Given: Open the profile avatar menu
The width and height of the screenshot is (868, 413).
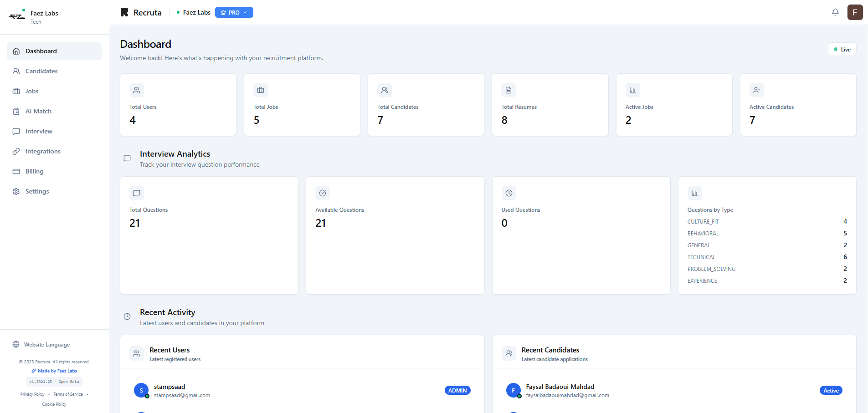Looking at the screenshot, I should 855,12.
